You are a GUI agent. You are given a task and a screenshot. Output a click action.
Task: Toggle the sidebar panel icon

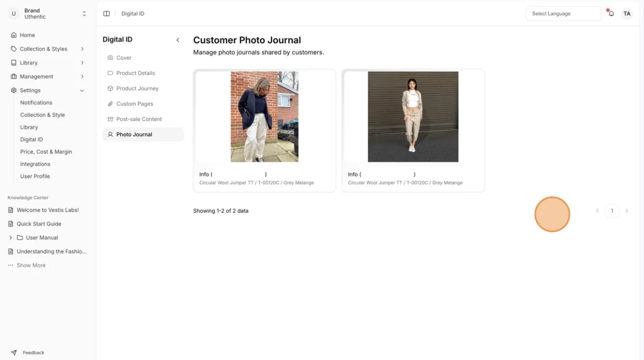point(107,14)
